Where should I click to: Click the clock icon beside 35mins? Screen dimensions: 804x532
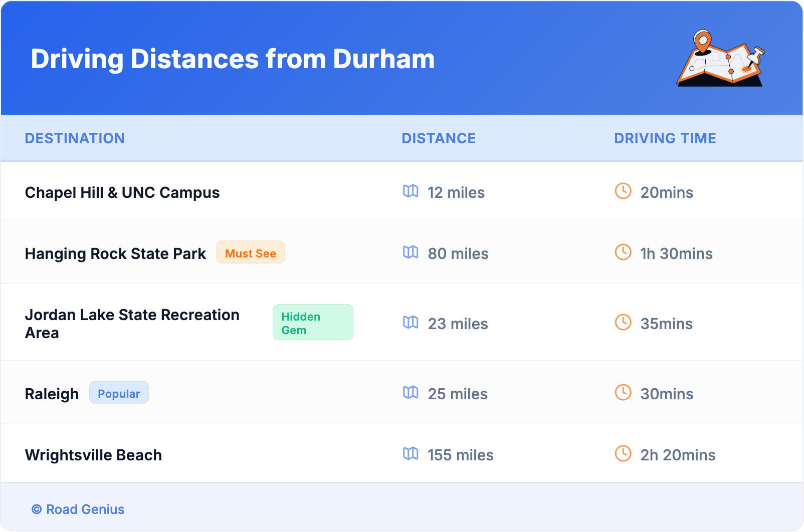click(623, 322)
